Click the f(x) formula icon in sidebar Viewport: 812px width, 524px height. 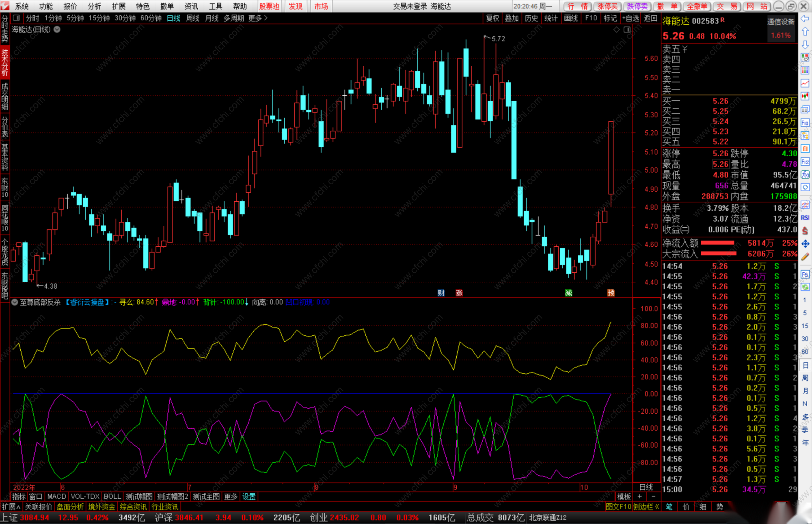pos(805,175)
